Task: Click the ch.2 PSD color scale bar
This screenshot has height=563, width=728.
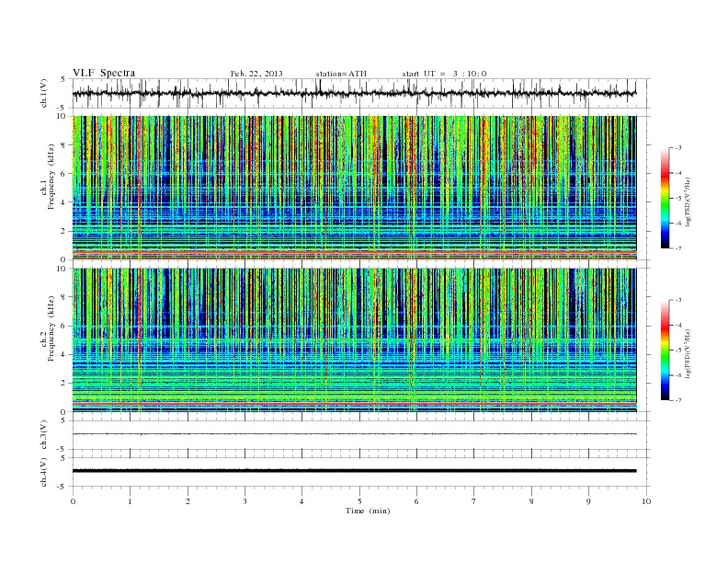Action: coord(665,350)
